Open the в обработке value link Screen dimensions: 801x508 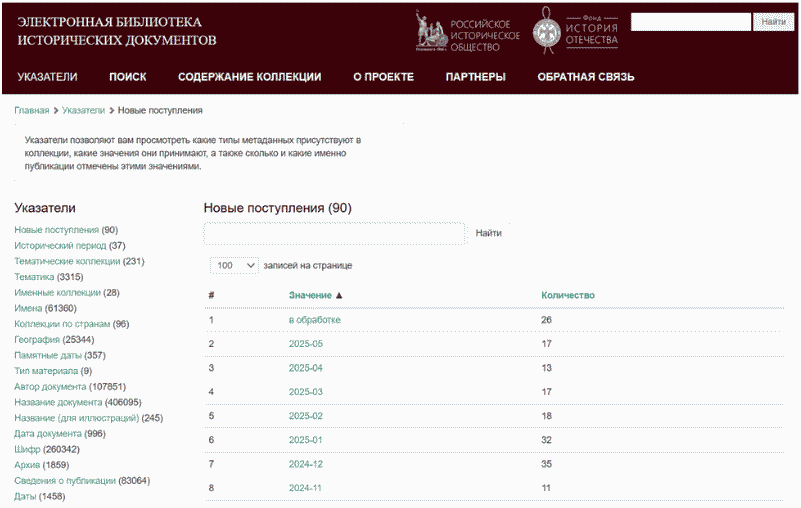click(x=314, y=320)
